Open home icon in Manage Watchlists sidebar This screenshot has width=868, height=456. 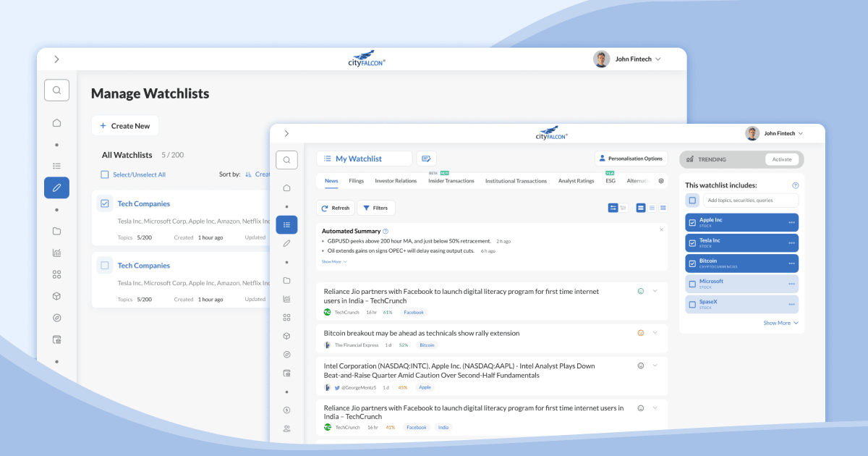[x=56, y=123]
